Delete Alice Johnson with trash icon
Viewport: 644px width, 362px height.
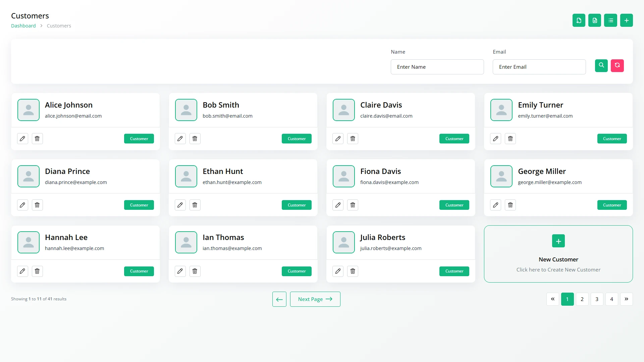tap(37, 139)
